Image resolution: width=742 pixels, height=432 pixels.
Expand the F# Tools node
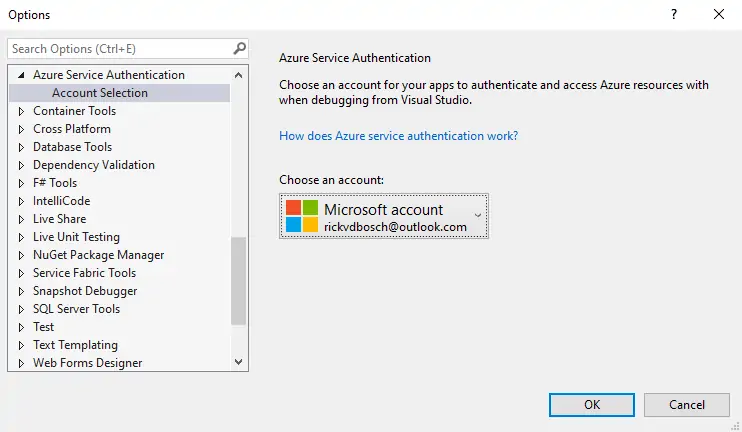tap(21, 183)
